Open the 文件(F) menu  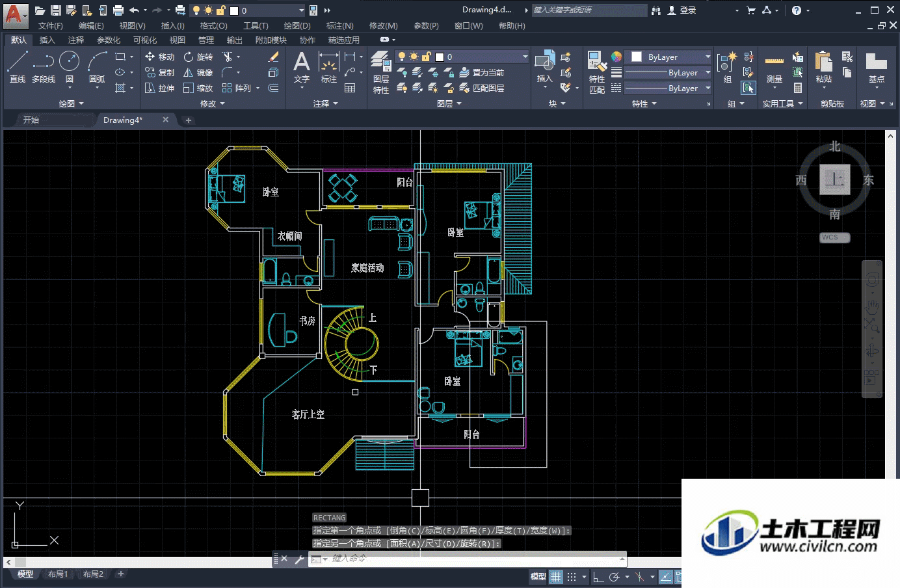pos(51,25)
